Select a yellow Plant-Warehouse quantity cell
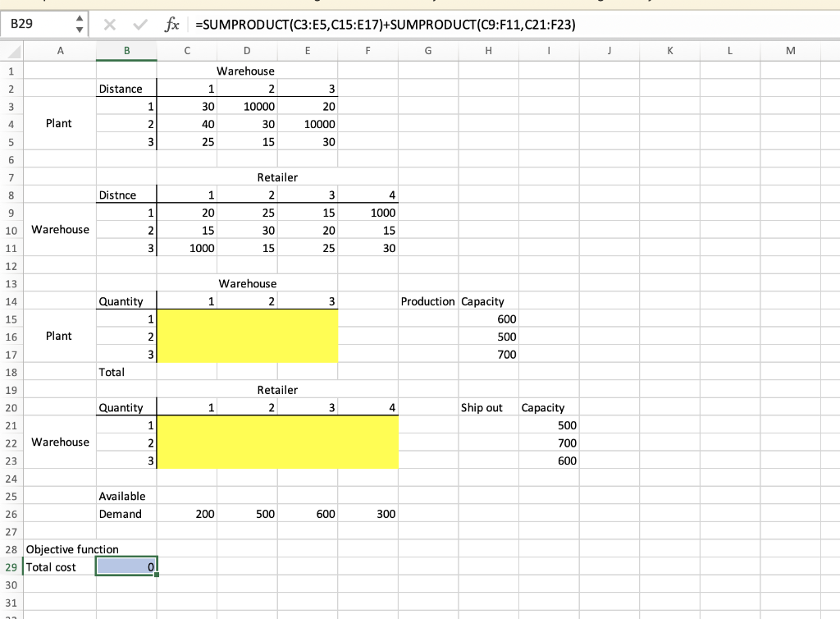This screenshot has width=840, height=619. click(246, 337)
